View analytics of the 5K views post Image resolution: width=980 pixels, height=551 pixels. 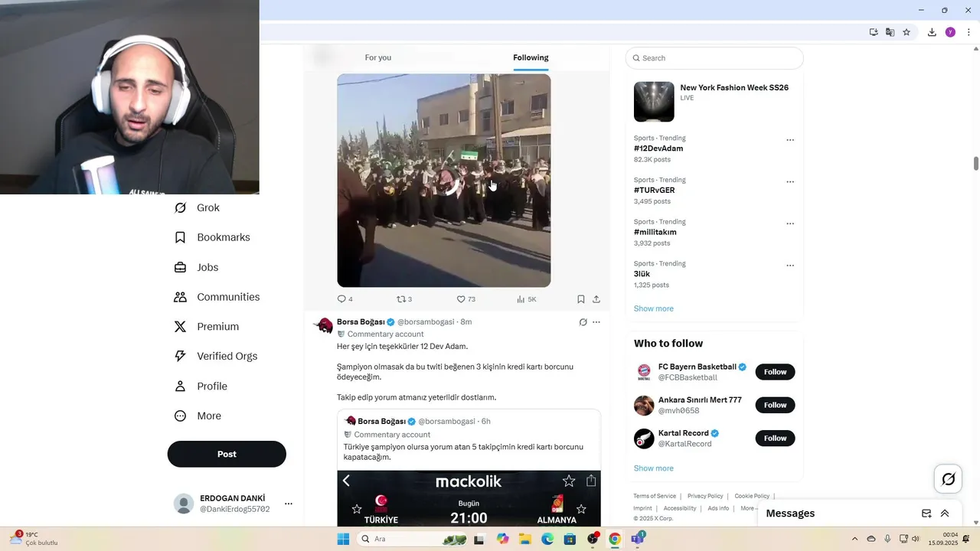pyautogui.click(x=526, y=299)
